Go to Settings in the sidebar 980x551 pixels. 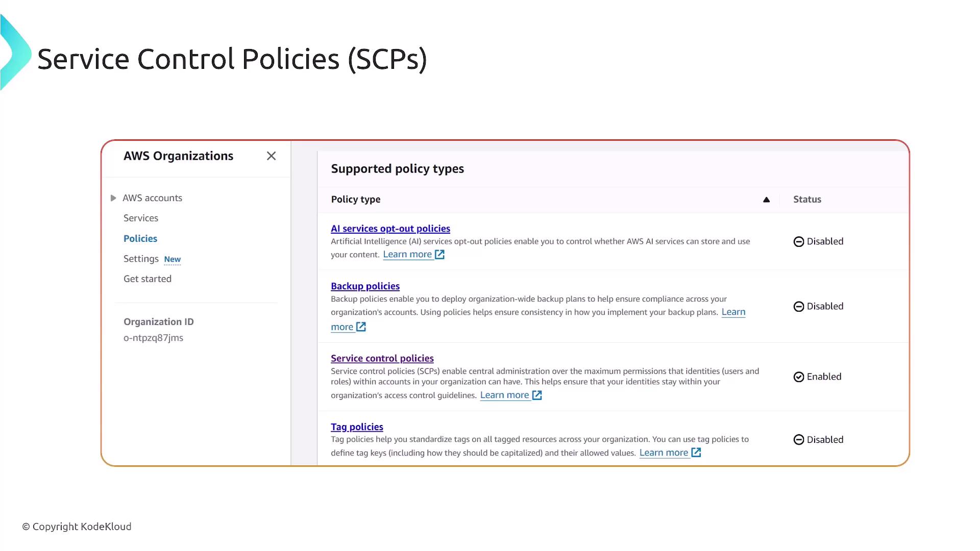pos(141,259)
